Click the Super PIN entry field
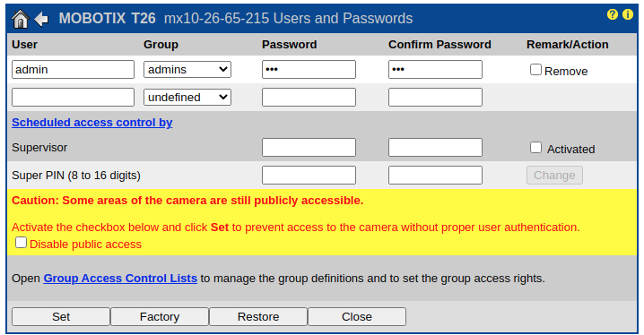The image size is (644, 335). point(309,176)
